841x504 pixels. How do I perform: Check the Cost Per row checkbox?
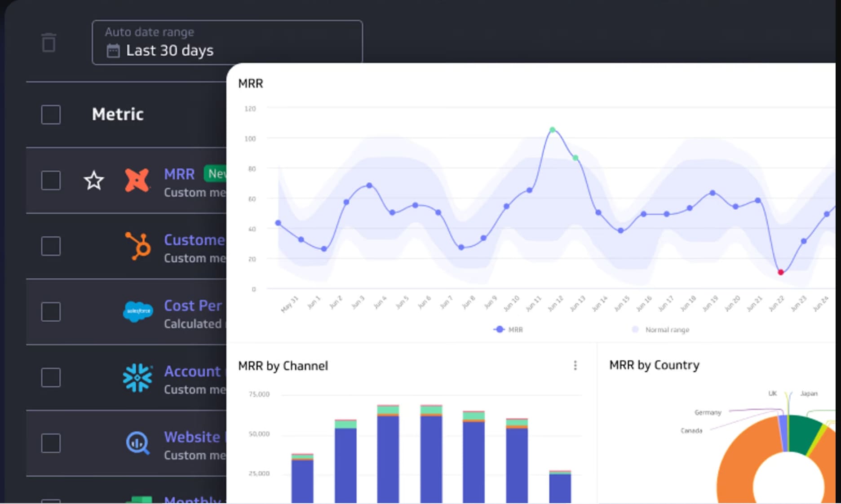[51, 312]
